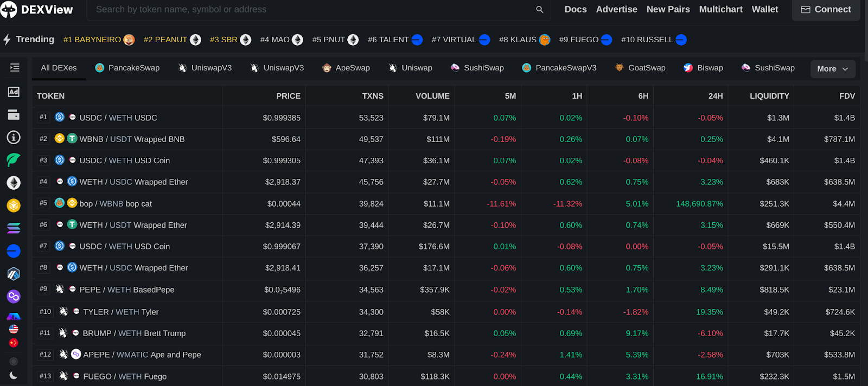Select the All DEXes tab
868x386 pixels.
pos(59,68)
